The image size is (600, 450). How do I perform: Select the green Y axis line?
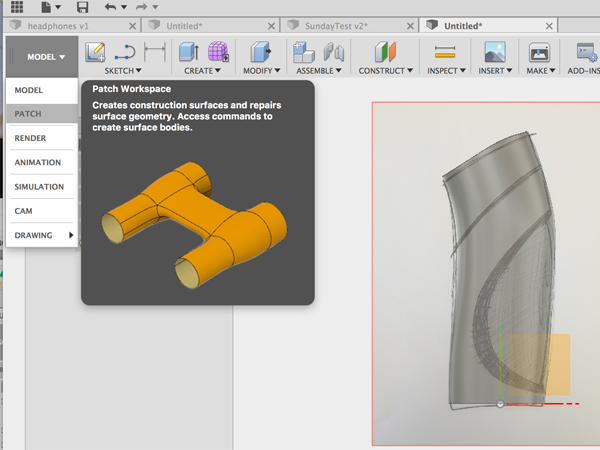[500, 363]
